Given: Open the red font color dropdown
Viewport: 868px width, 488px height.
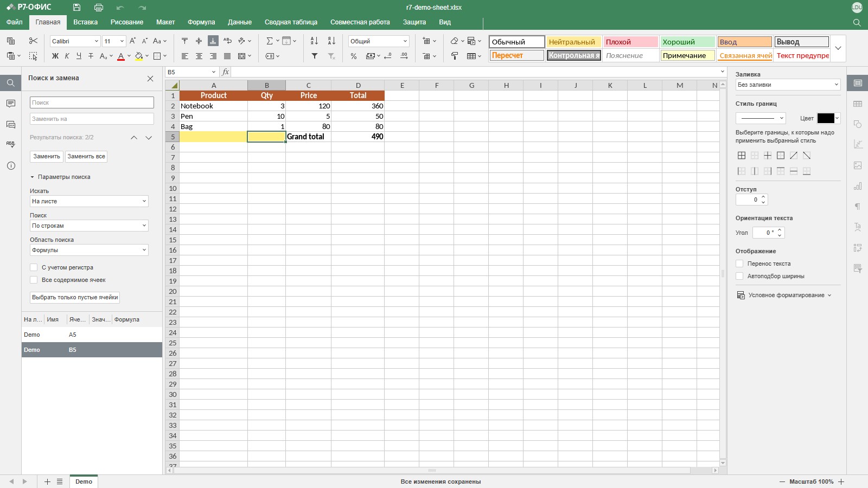Looking at the screenshot, I should tap(129, 56).
